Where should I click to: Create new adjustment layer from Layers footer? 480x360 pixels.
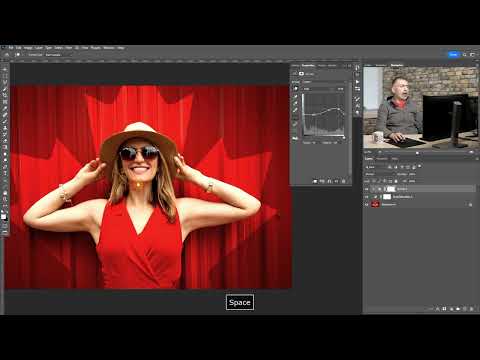452,309
